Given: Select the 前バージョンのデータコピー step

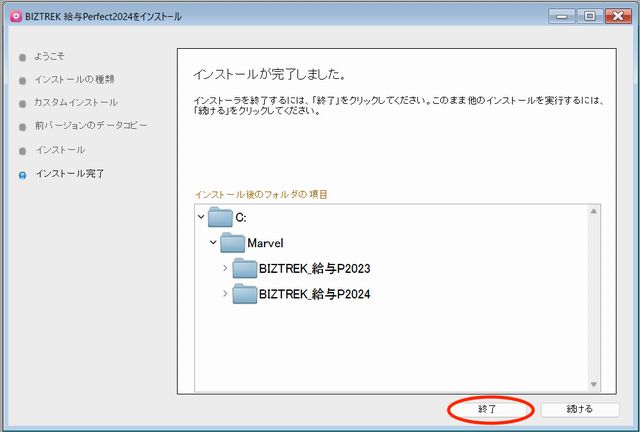Looking at the screenshot, I should click(91, 125).
